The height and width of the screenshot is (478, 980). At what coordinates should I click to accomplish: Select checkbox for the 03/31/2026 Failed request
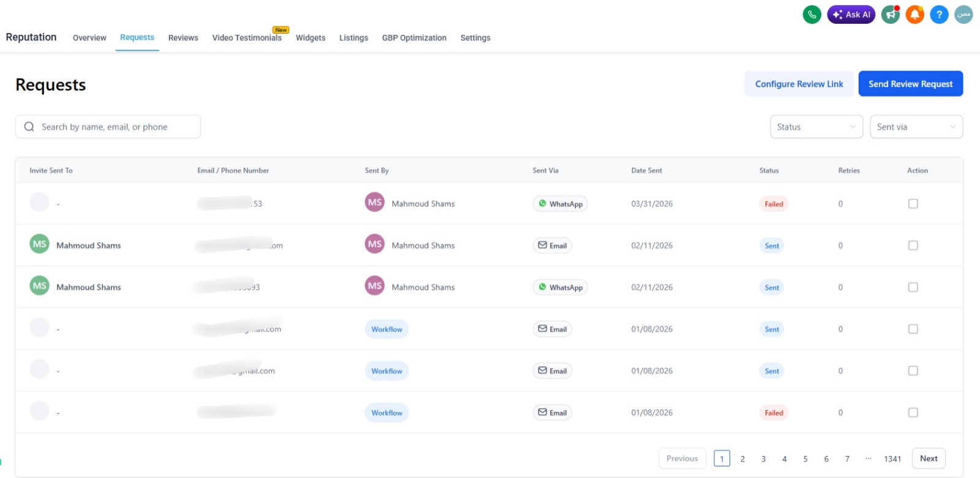coord(913,203)
